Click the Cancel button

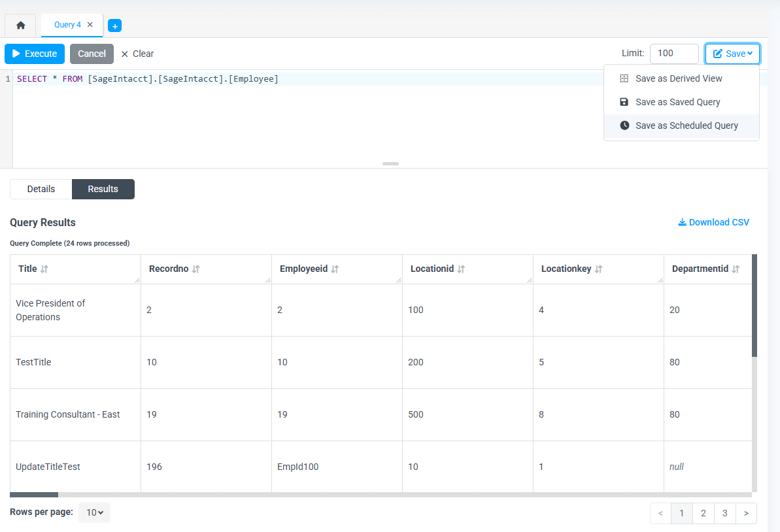point(92,54)
